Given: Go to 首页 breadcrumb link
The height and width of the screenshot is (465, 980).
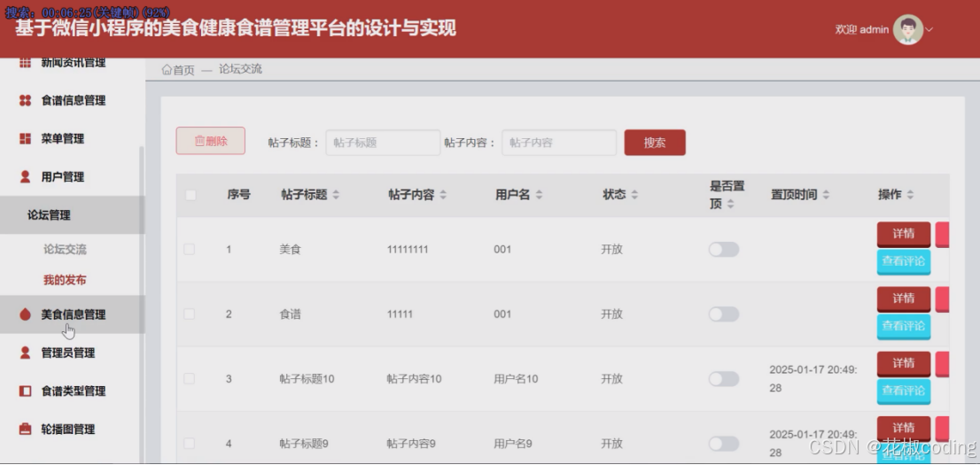Looking at the screenshot, I should [x=183, y=70].
